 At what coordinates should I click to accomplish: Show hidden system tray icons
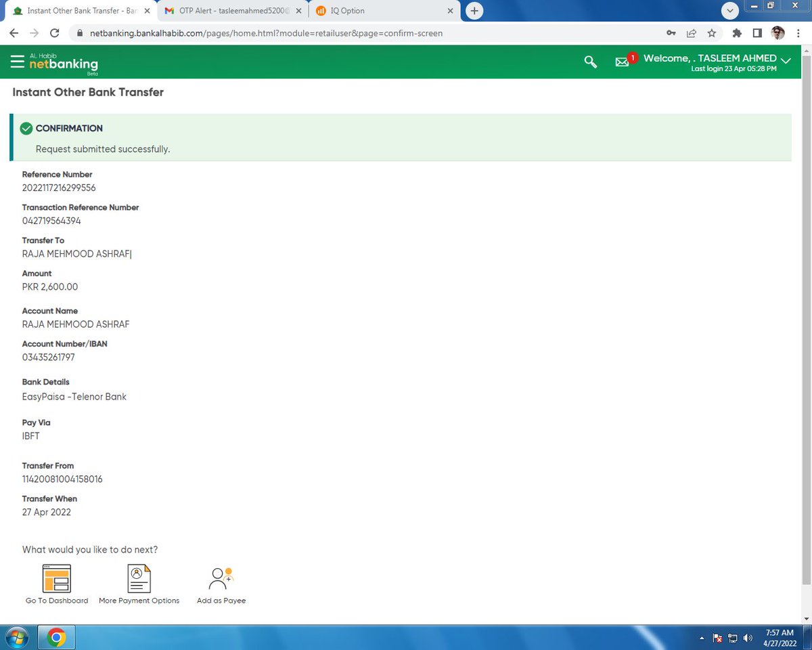703,638
